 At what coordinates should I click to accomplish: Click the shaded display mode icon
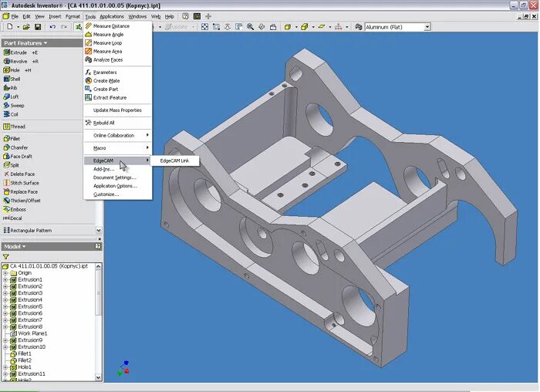point(287,27)
